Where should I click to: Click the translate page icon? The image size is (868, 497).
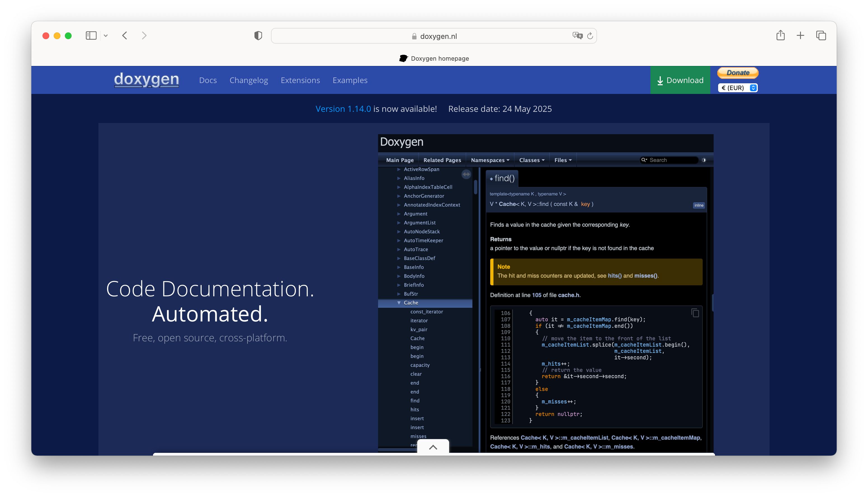(x=577, y=35)
